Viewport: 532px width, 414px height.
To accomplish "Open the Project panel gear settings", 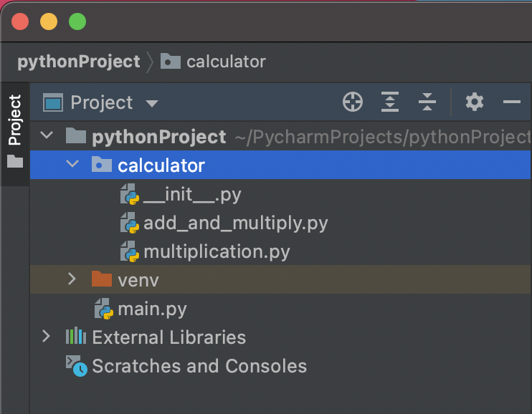I will pyautogui.click(x=475, y=102).
